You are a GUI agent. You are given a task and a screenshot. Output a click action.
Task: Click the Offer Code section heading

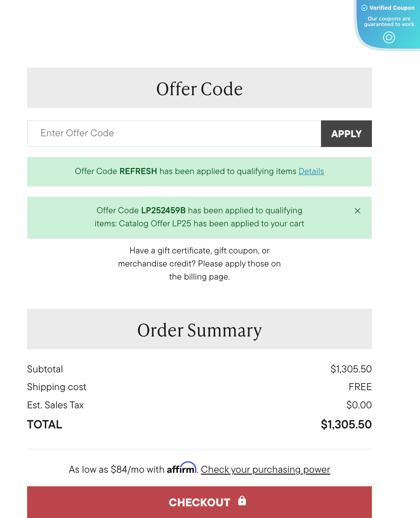tap(199, 89)
